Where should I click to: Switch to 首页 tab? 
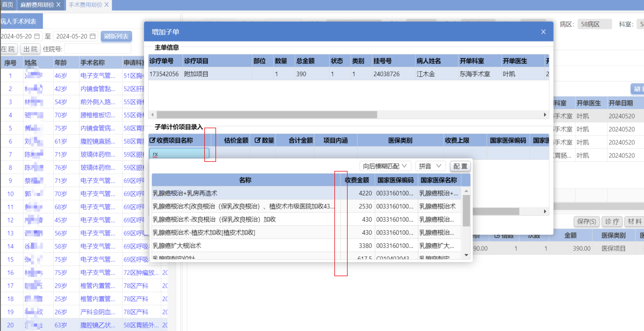tap(8, 5)
